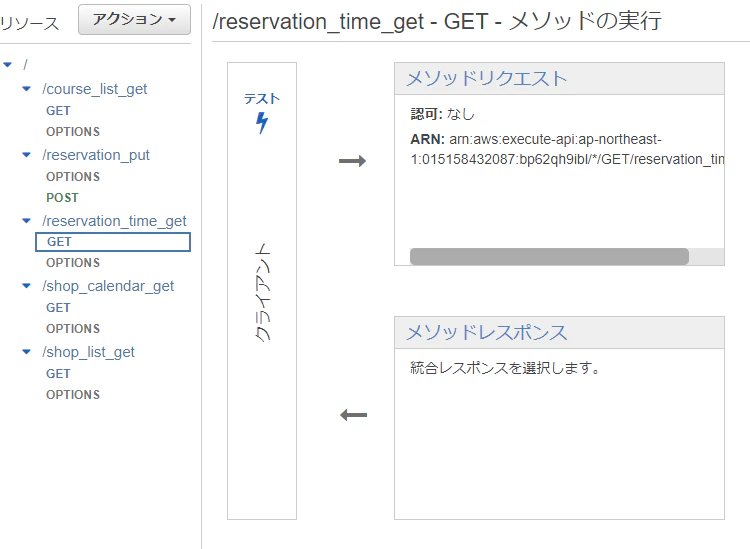Open OPTIONS method under /reservation_put
The width and height of the screenshot is (750, 549).
[x=73, y=177]
